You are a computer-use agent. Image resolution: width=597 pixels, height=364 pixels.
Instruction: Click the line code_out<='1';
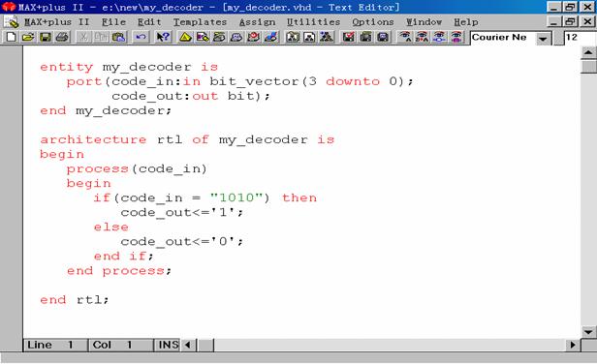pos(182,213)
